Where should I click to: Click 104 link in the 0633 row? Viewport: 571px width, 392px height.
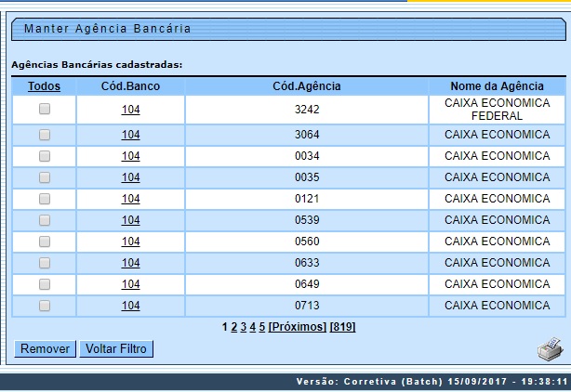point(131,263)
